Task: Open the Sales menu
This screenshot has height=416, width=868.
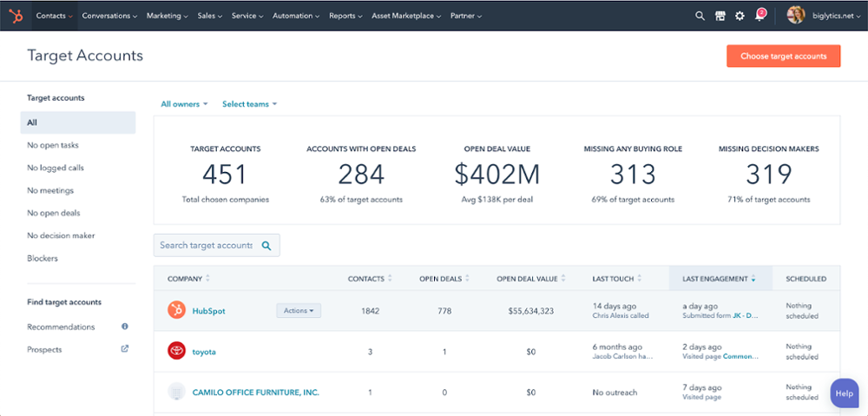Action: (210, 16)
